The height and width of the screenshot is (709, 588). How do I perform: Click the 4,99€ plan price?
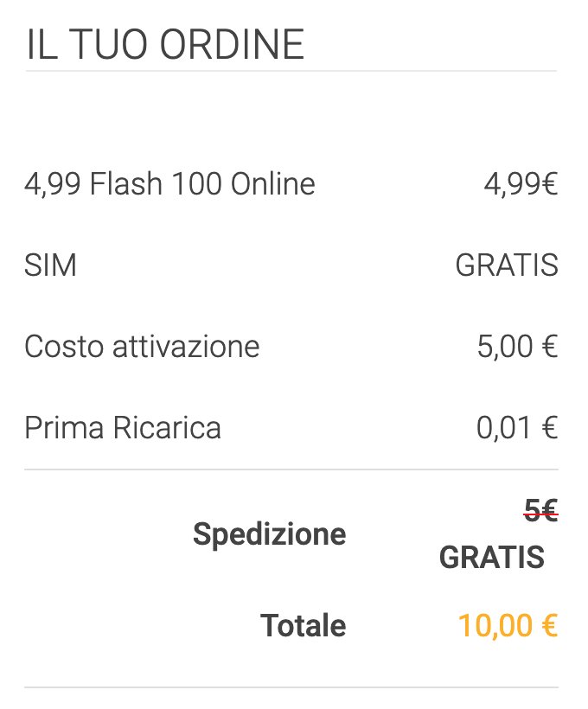(x=521, y=183)
